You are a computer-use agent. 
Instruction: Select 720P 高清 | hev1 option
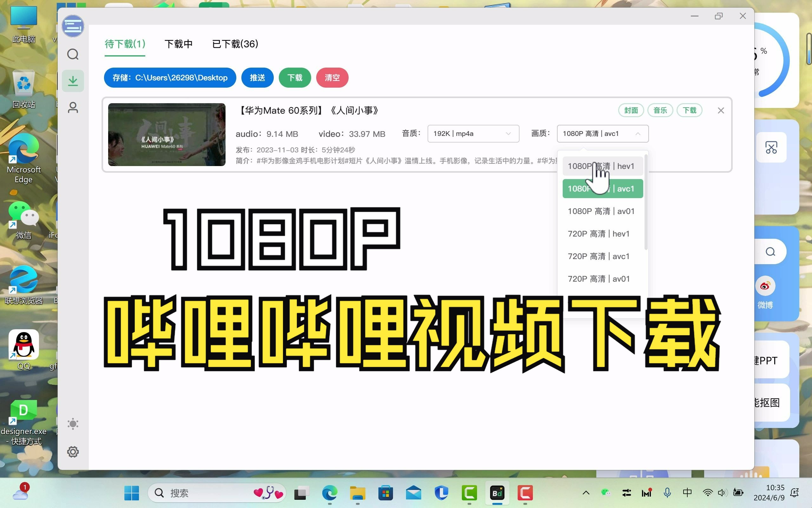click(603, 233)
